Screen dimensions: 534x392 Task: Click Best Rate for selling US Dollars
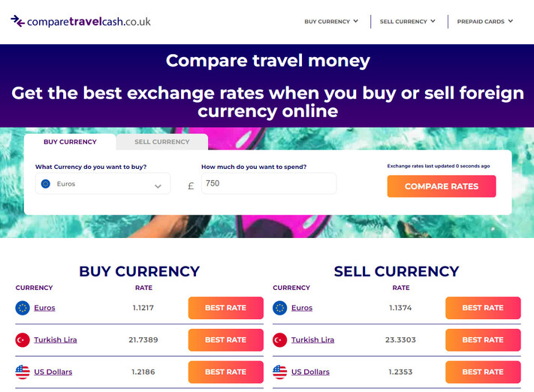(x=482, y=372)
